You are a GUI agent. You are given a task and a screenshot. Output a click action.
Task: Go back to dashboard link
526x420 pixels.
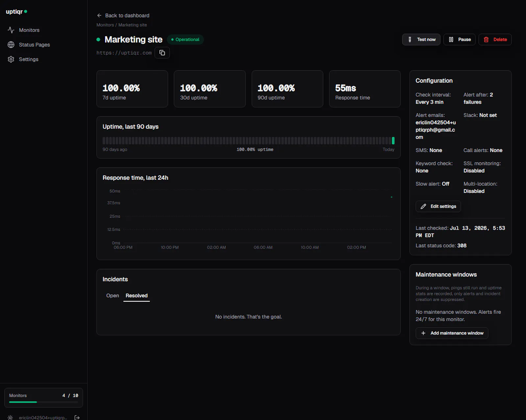pyautogui.click(x=123, y=15)
